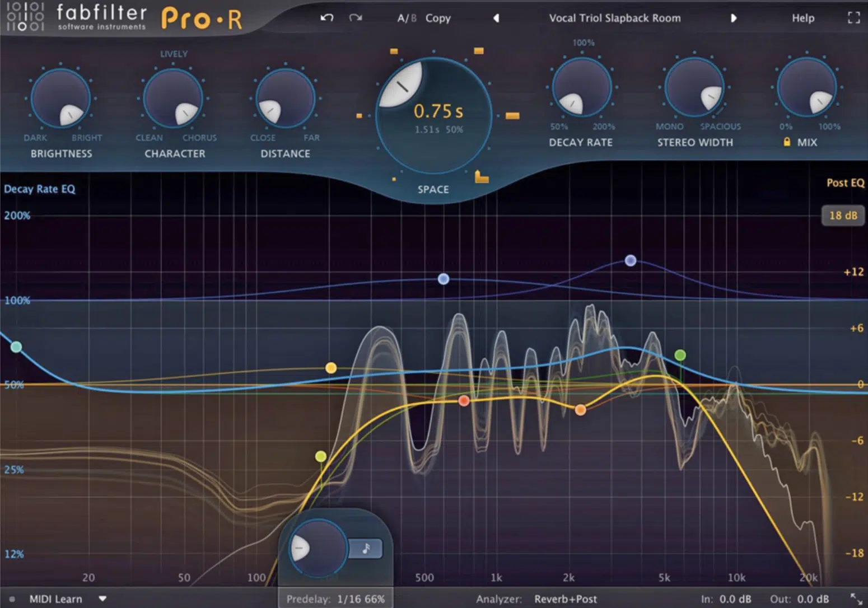Click the Stereo Width knob
Viewport: 868px width, 608px height.
pyautogui.click(x=694, y=87)
